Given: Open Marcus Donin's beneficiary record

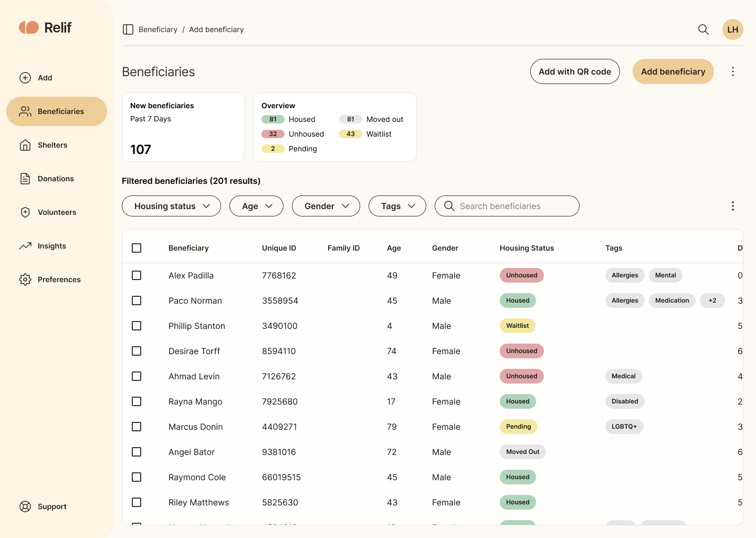Looking at the screenshot, I should [196, 427].
